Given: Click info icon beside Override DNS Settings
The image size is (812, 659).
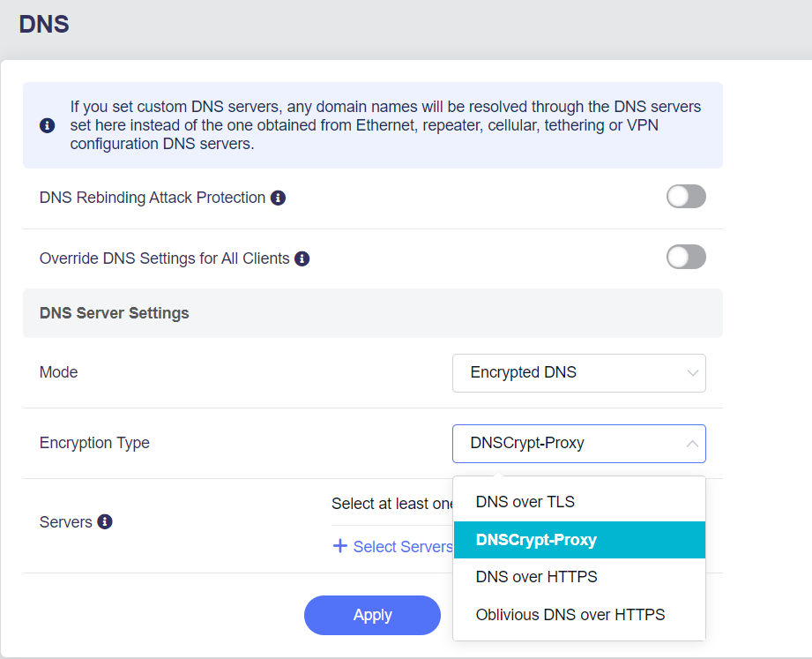Looking at the screenshot, I should [x=302, y=258].
